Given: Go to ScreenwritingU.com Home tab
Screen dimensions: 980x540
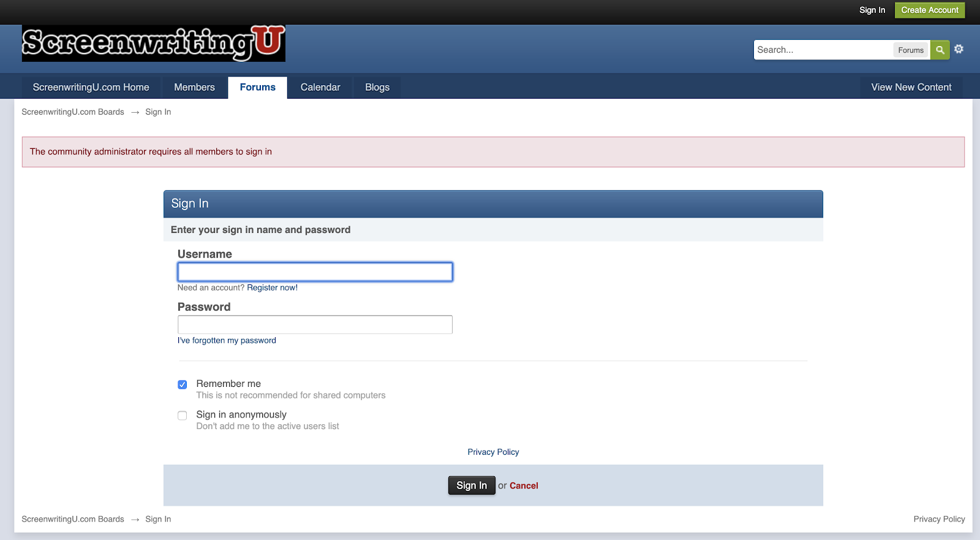Looking at the screenshot, I should (91, 88).
